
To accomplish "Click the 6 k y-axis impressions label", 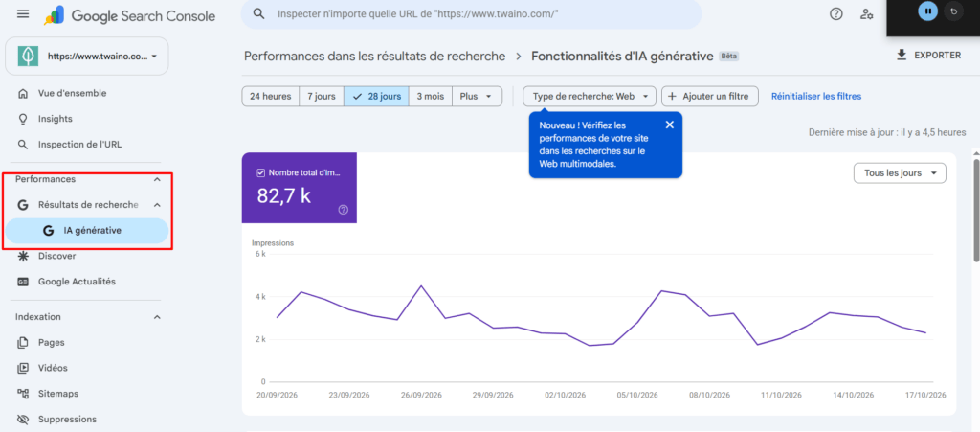I will (259, 255).
